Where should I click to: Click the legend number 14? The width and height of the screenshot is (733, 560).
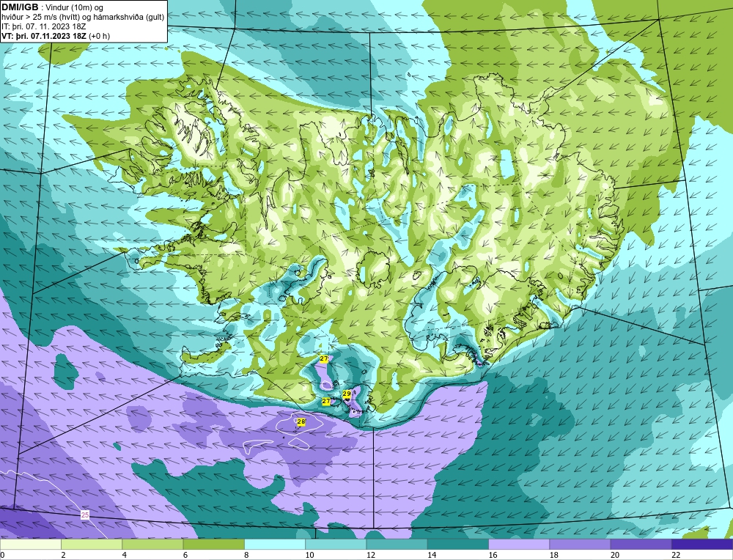431,555
